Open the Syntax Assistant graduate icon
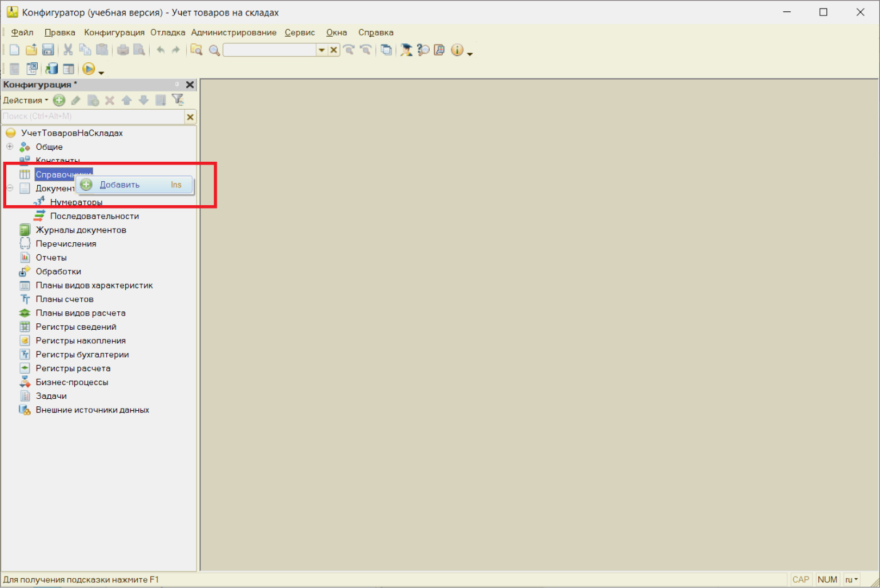This screenshot has height=588, width=880. tap(406, 50)
